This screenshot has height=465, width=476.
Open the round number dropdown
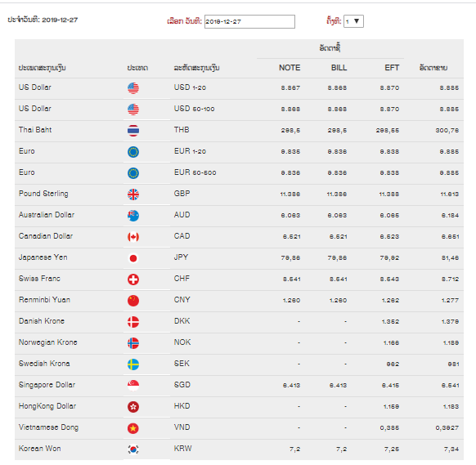353,21
